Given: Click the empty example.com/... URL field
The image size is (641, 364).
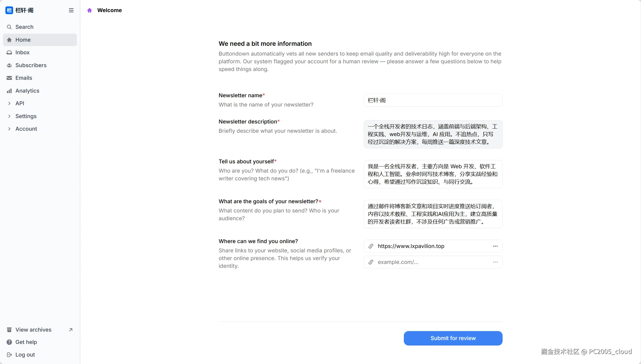Looking at the screenshot, I should coord(433,262).
